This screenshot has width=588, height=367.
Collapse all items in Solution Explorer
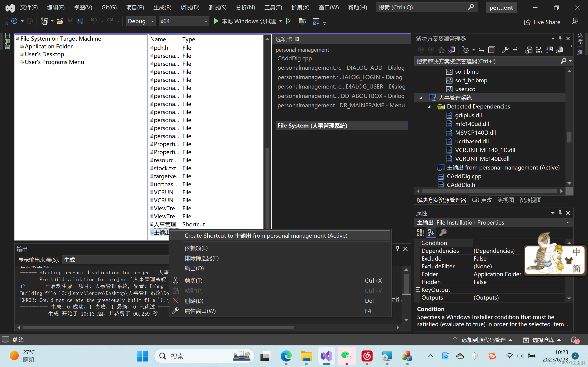tap(492, 50)
